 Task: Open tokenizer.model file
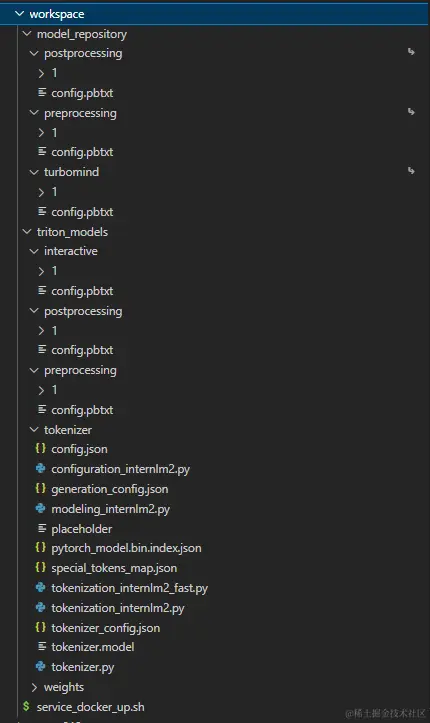[x=92, y=647]
